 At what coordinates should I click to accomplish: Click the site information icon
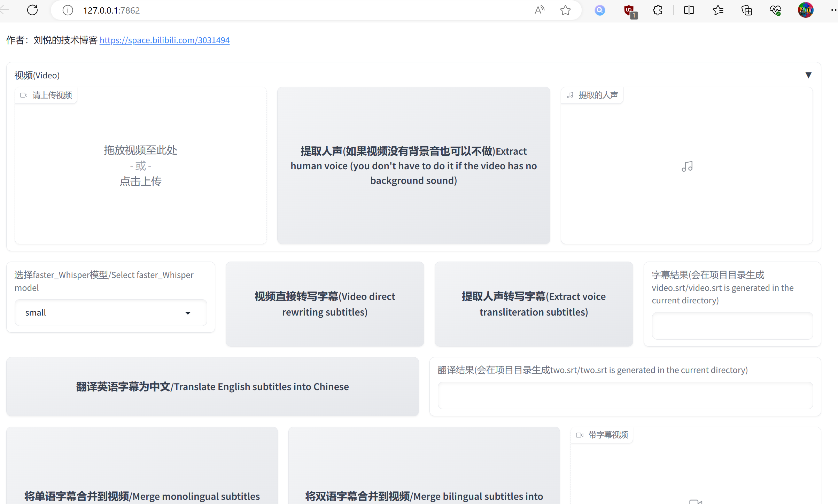click(68, 10)
